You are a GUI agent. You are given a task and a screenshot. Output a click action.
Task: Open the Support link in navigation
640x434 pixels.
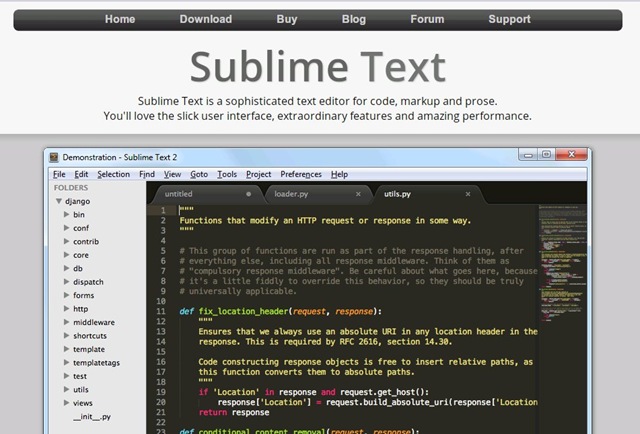pyautogui.click(x=509, y=19)
